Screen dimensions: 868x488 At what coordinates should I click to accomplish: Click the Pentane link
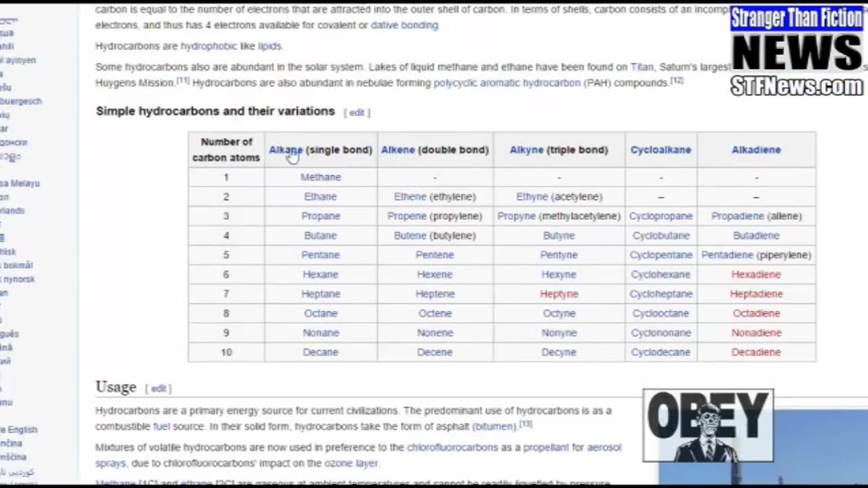coord(321,255)
